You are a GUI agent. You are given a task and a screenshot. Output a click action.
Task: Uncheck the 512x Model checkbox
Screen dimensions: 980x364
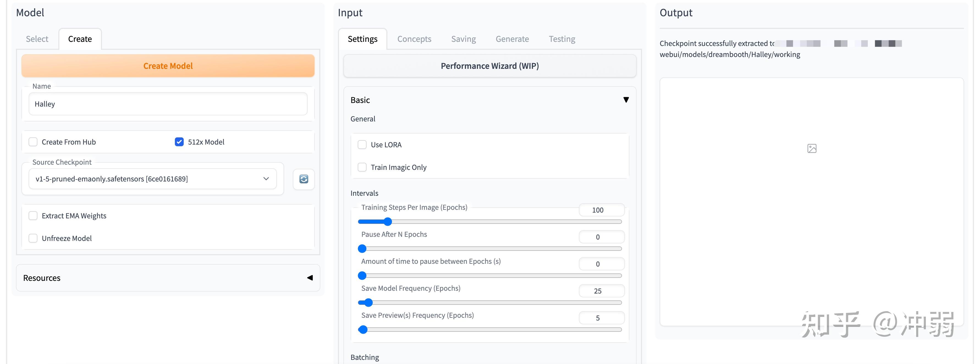pyautogui.click(x=179, y=142)
